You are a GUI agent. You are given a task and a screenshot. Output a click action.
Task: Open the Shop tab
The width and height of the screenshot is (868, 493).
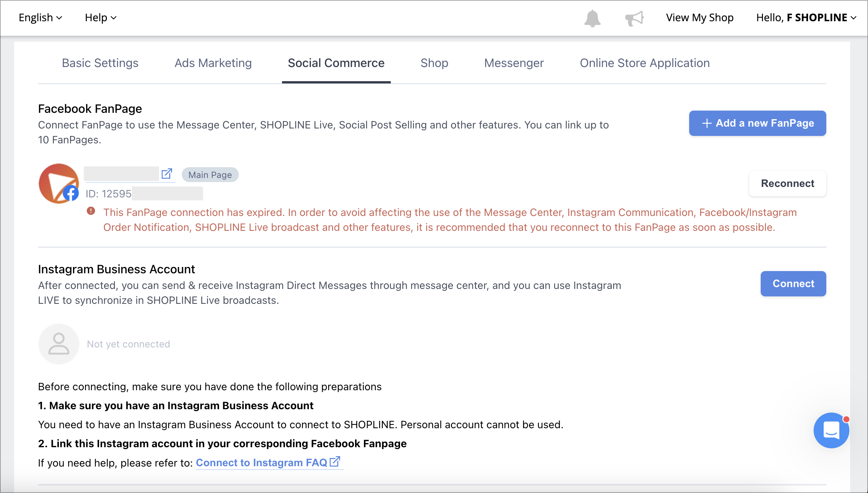click(x=434, y=63)
